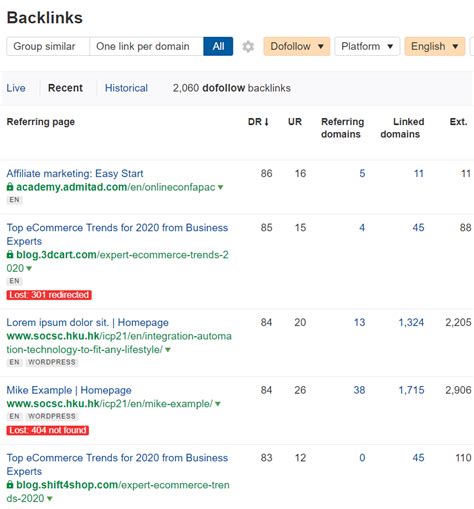Screen dimensions: 474x509
Task: Sort by the UR column header
Action: pos(295,122)
